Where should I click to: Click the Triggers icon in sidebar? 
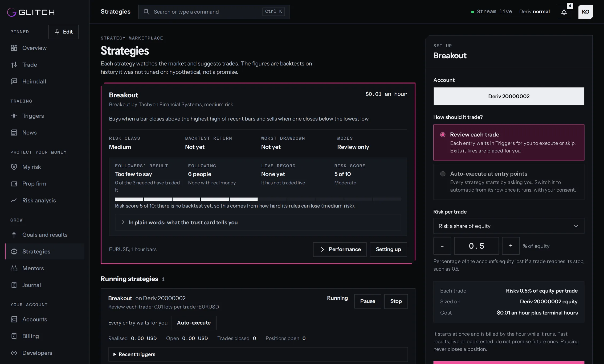click(x=14, y=116)
